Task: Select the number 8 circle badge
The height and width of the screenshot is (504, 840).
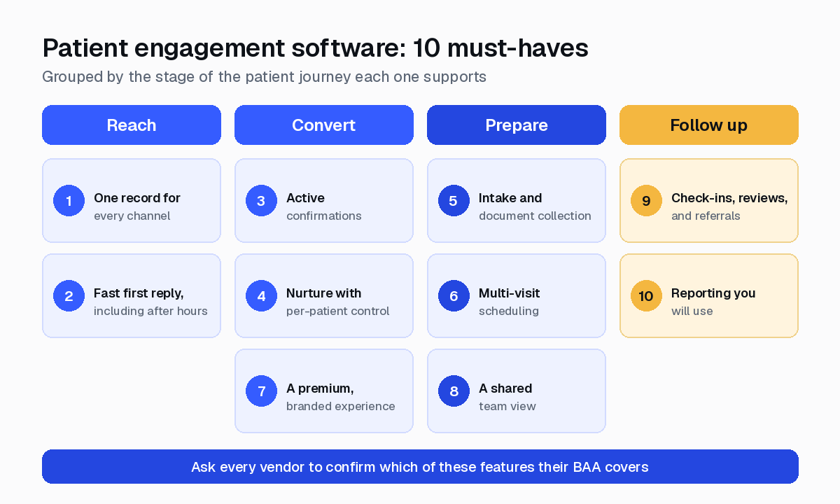Action: [454, 391]
